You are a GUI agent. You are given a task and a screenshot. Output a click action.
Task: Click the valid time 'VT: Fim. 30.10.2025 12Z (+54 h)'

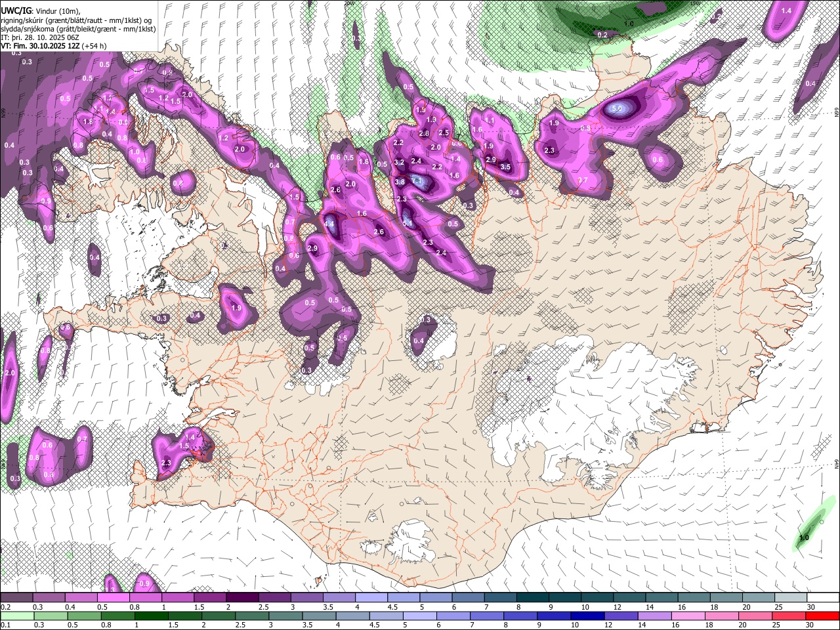[54, 46]
